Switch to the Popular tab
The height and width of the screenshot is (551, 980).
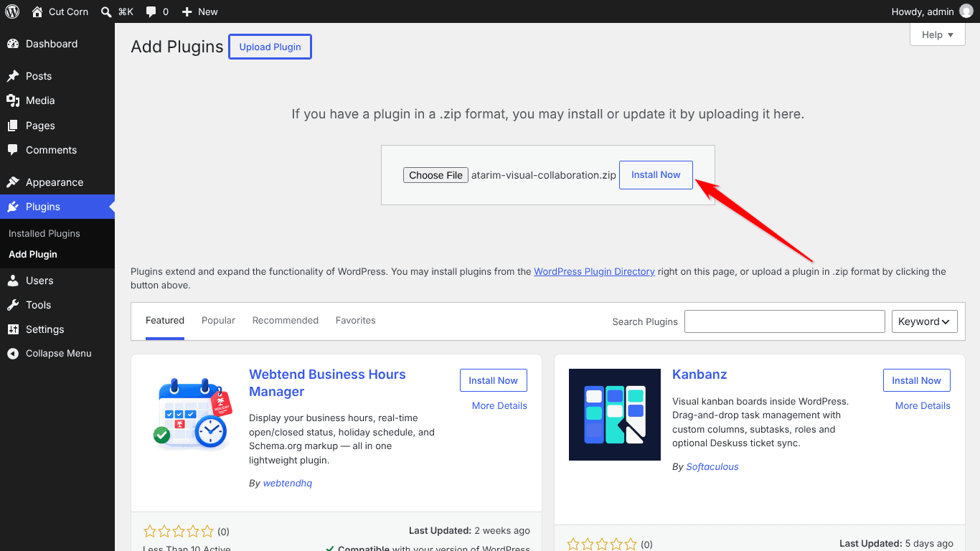pos(218,321)
